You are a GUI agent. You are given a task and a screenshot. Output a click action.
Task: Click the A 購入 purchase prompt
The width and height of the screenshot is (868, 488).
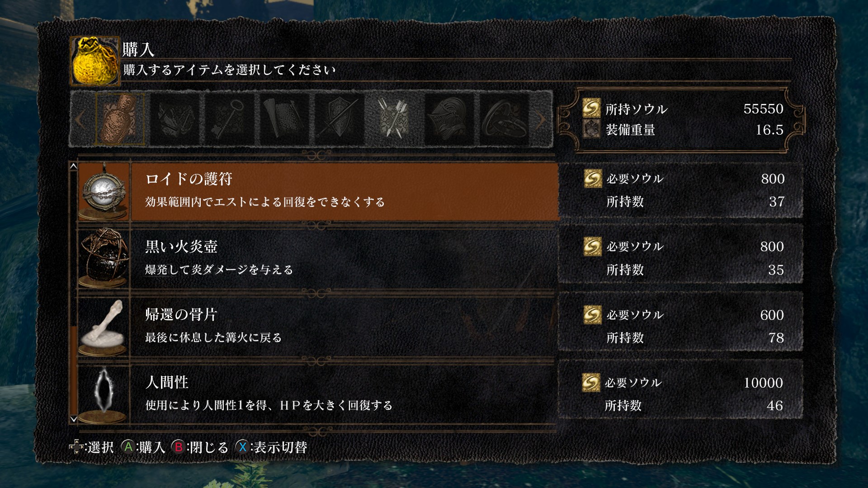[x=144, y=447]
